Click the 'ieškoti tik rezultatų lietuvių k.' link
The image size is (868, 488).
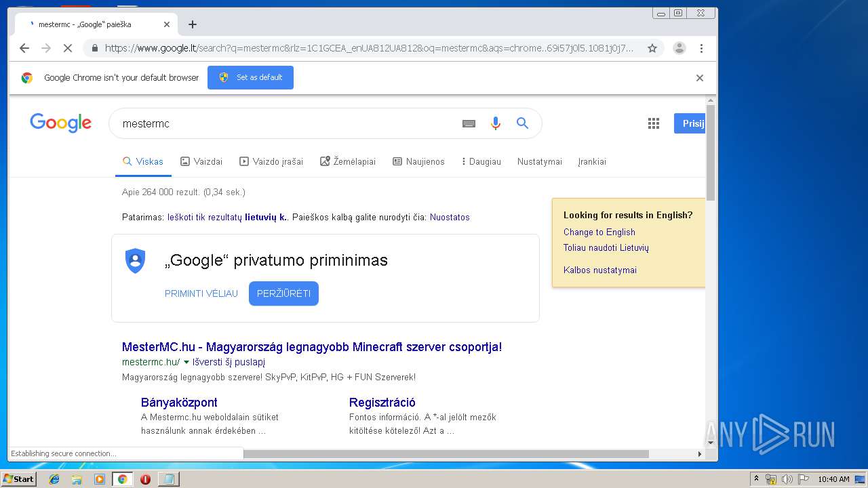[228, 218]
